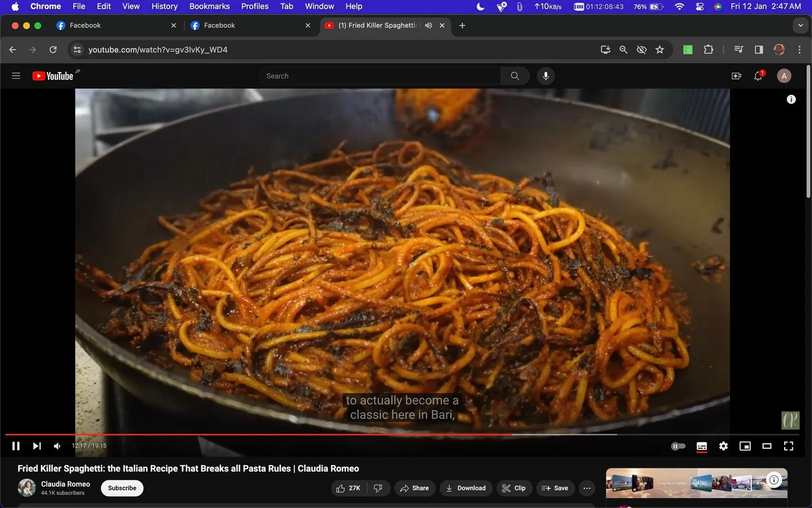Open the Profiles menu
812x508 pixels.
255,6
